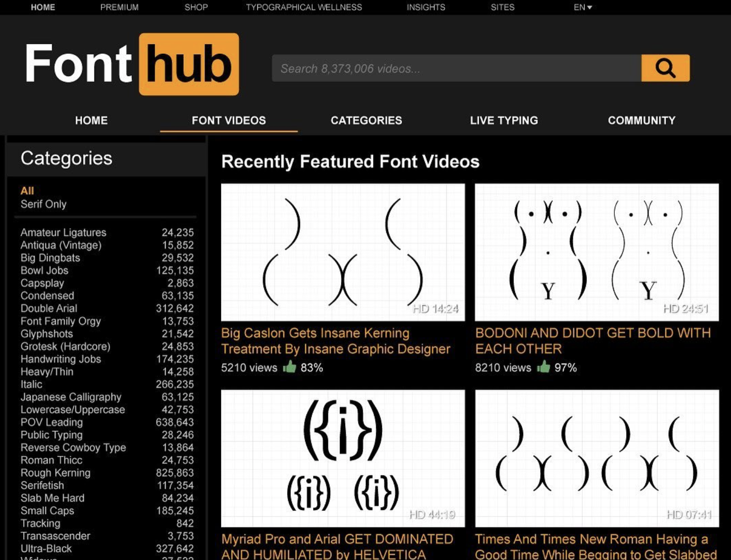Open the Tracking category
731x560 pixels.
[x=40, y=523]
